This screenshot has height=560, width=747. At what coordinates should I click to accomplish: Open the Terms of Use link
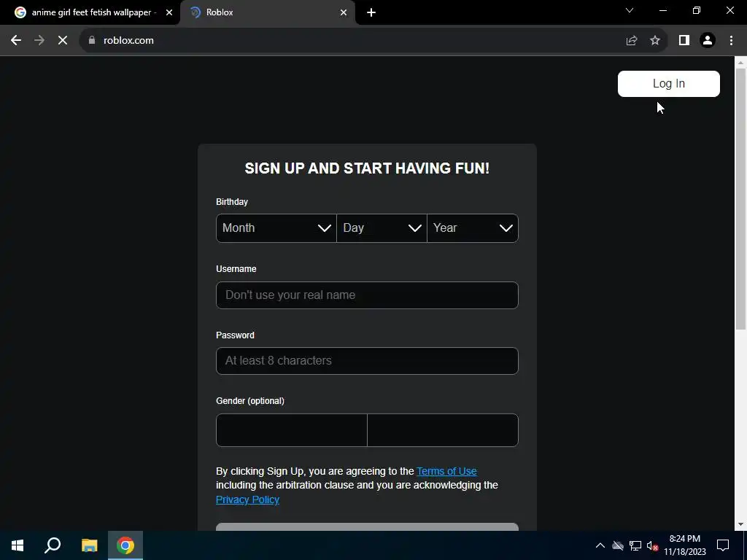click(446, 471)
